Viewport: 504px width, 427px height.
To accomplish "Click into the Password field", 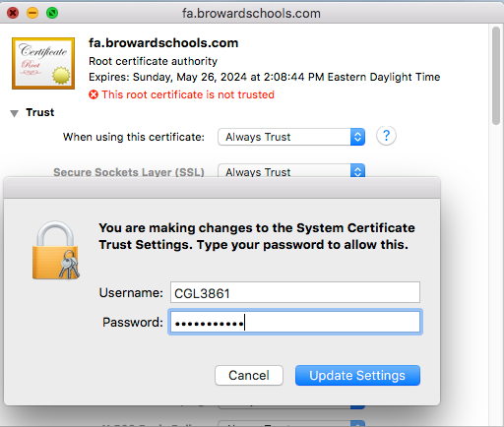I will coord(295,322).
